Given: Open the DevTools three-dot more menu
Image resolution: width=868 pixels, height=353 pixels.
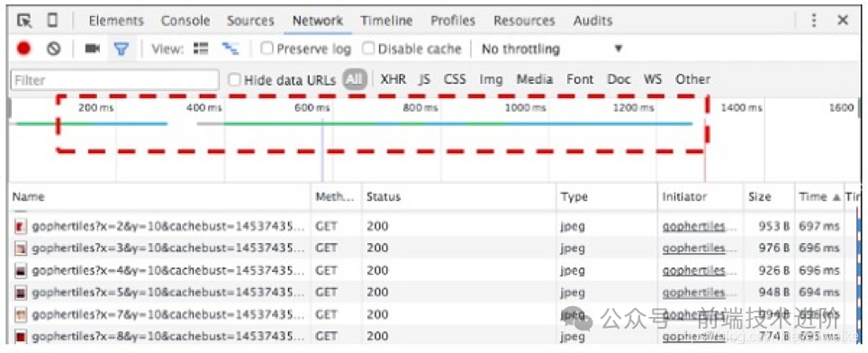Looking at the screenshot, I should click(x=814, y=21).
